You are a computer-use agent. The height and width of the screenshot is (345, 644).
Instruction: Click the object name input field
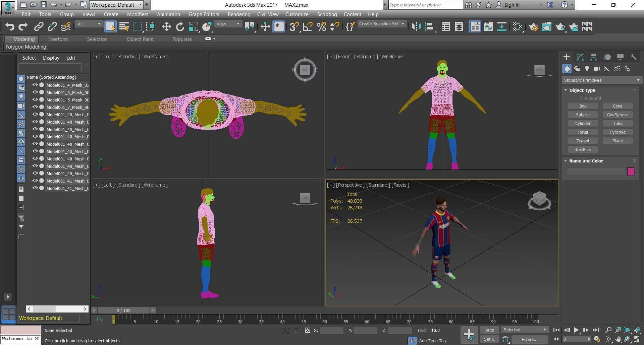pyautogui.click(x=596, y=171)
